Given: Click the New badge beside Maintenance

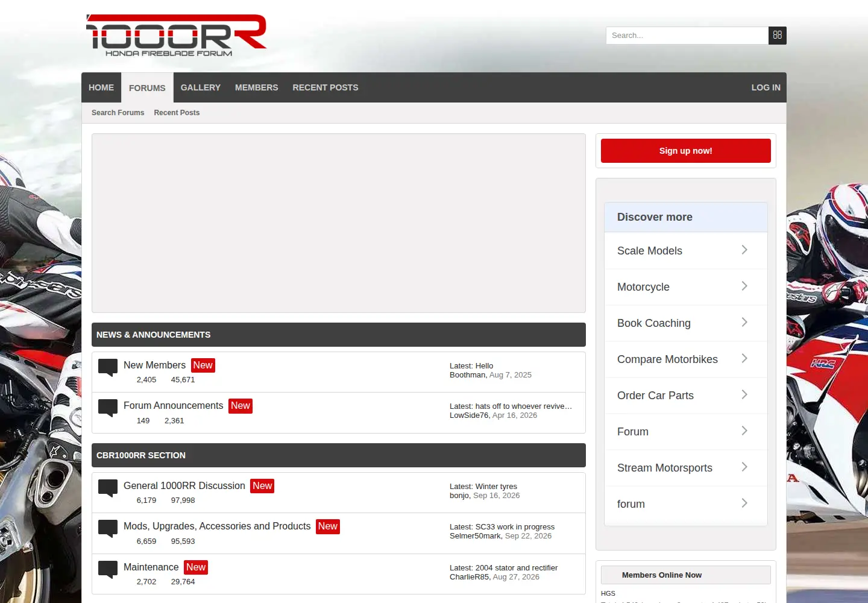Looking at the screenshot, I should point(196,567).
